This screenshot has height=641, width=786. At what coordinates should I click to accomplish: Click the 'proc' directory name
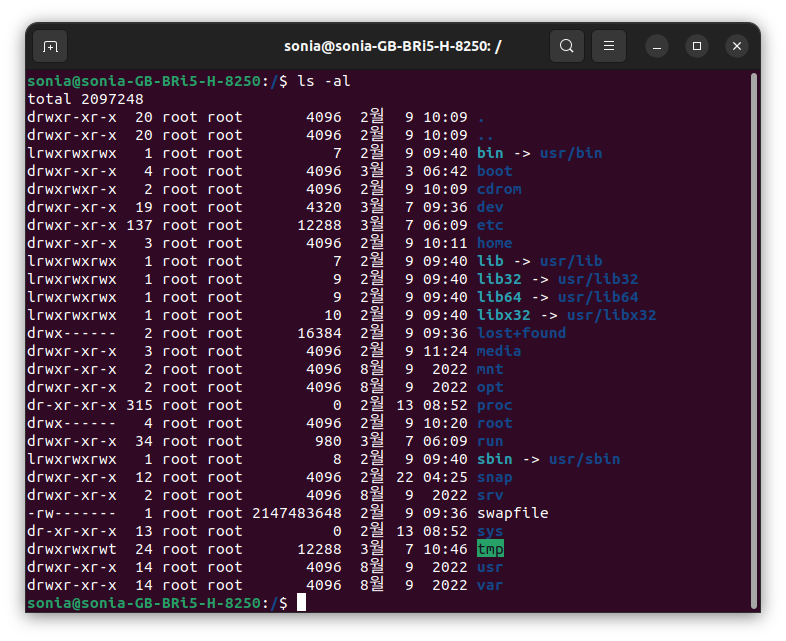[494, 406]
